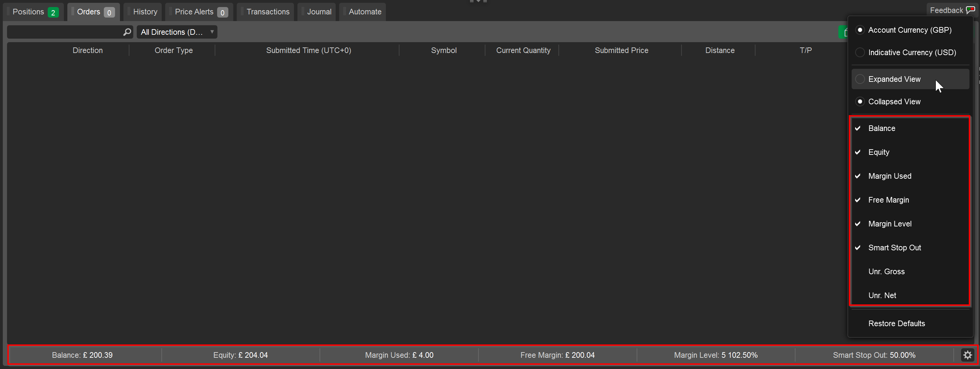The height and width of the screenshot is (369, 980).
Task: Toggle Margin Level menu entry
Action: [910, 224]
